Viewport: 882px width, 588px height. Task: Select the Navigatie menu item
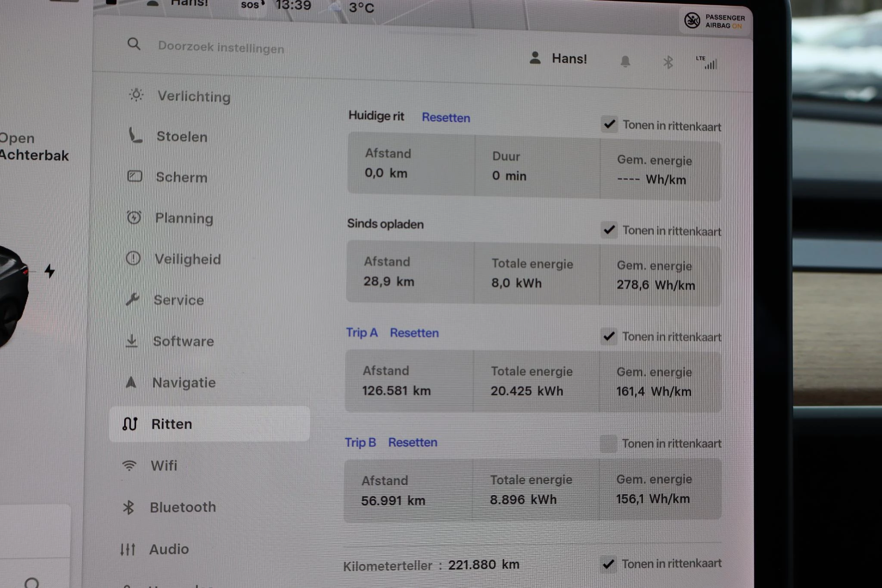183,383
